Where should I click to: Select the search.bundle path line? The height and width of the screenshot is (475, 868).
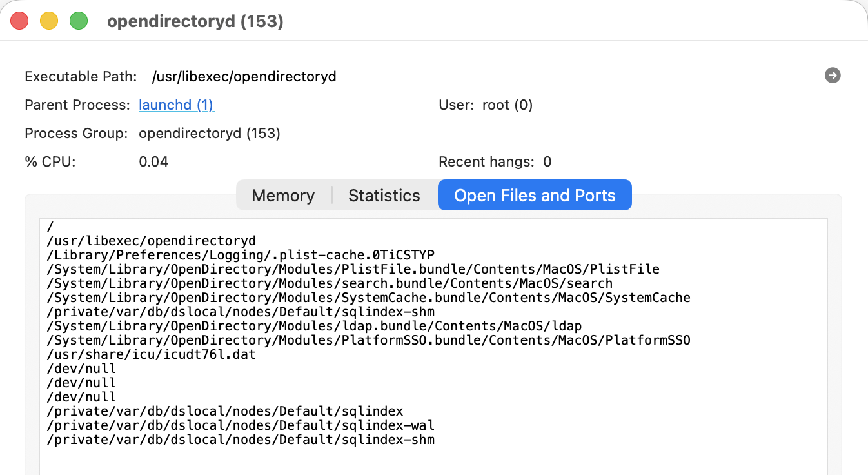tap(330, 283)
